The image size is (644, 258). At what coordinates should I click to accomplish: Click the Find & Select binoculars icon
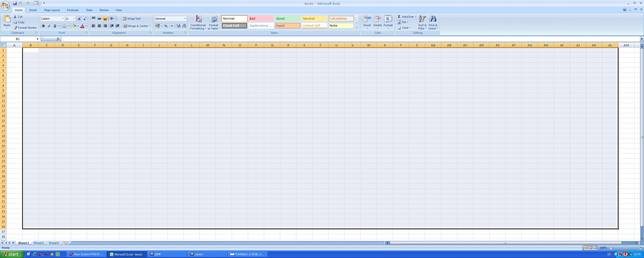tap(433, 19)
